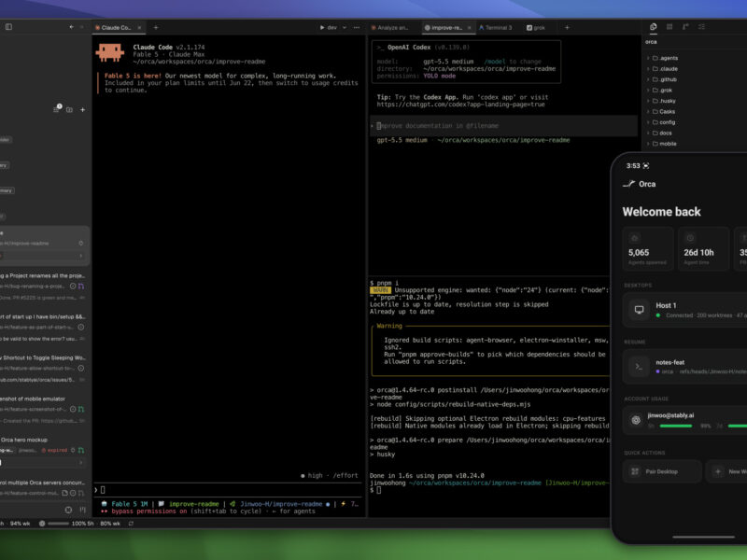Click the new folder group icon in sidebar
747x560 pixels.
tap(69, 110)
